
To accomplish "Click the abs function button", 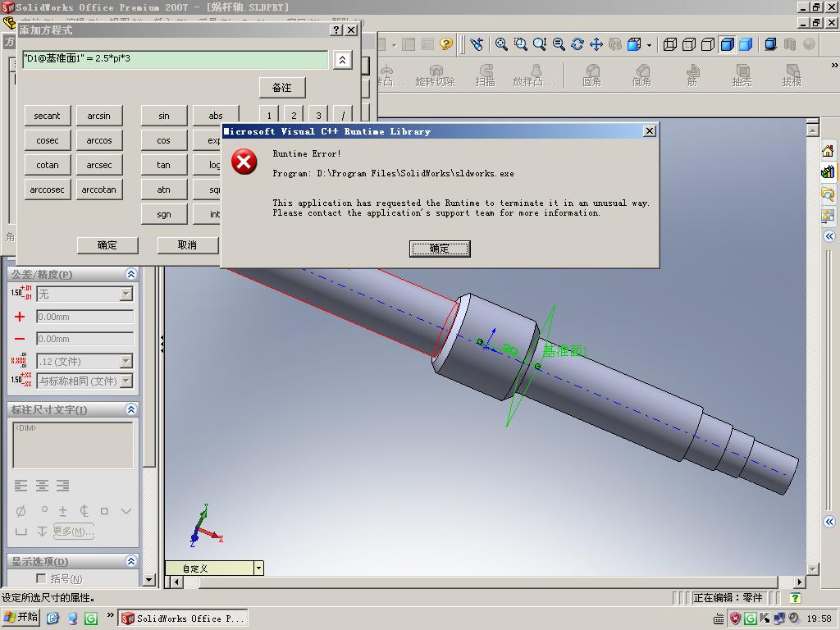I will coord(216,116).
